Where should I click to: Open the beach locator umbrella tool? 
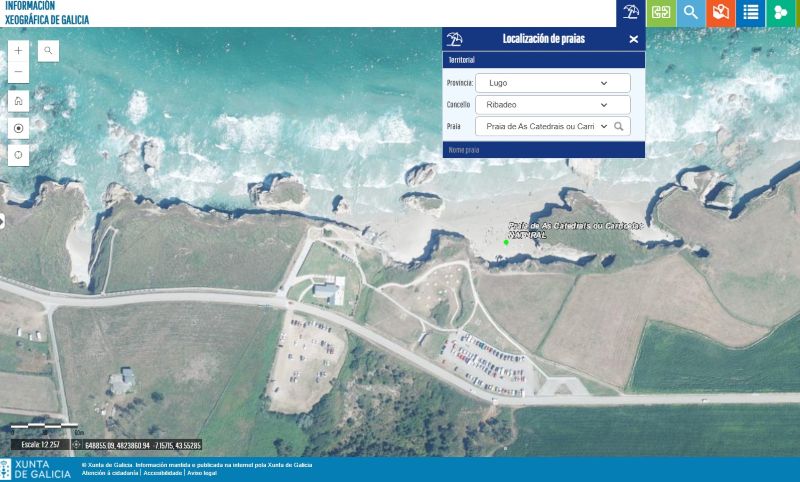pyautogui.click(x=631, y=13)
